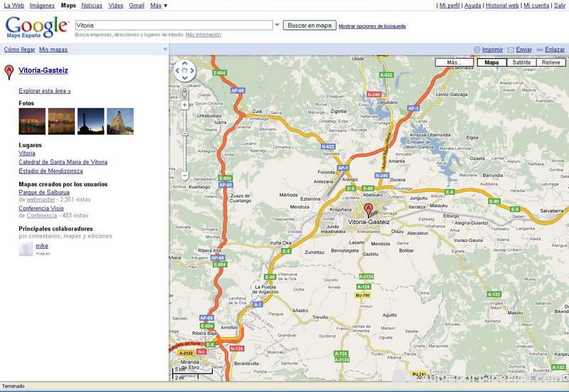Click the Salvatierra label on map
The width and height of the screenshot is (569, 392).
point(552,211)
